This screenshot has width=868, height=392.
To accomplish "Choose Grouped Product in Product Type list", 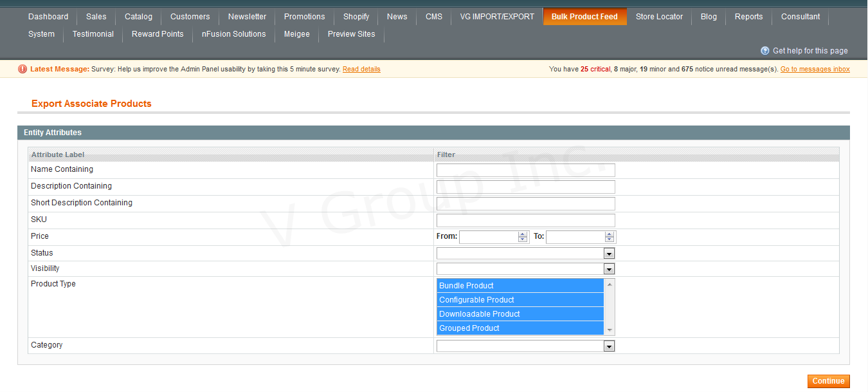I will pos(520,328).
